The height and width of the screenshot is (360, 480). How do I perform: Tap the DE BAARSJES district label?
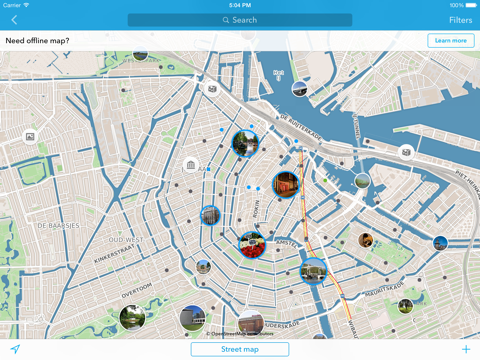pyautogui.click(x=58, y=226)
